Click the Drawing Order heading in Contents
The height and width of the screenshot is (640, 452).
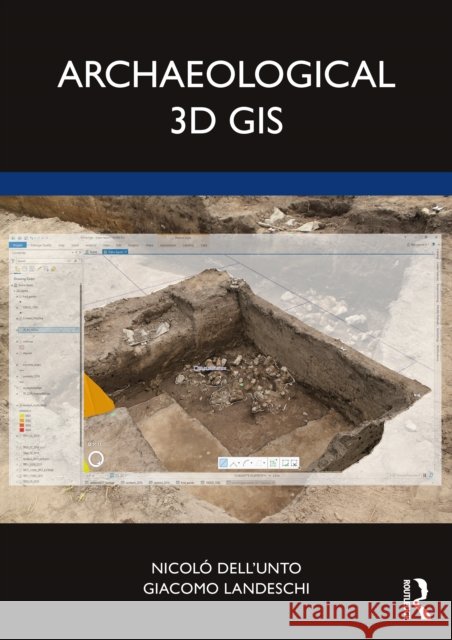(x=24, y=279)
